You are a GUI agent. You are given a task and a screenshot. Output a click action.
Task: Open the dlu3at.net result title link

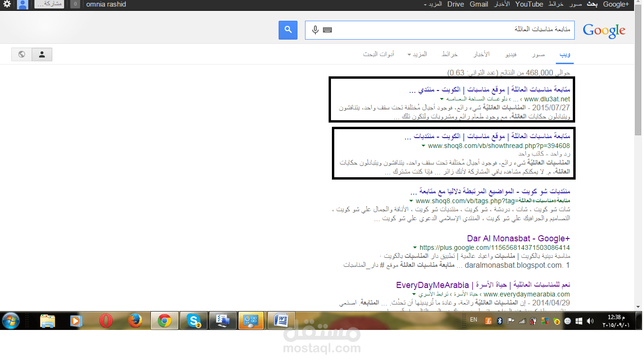coord(489,90)
